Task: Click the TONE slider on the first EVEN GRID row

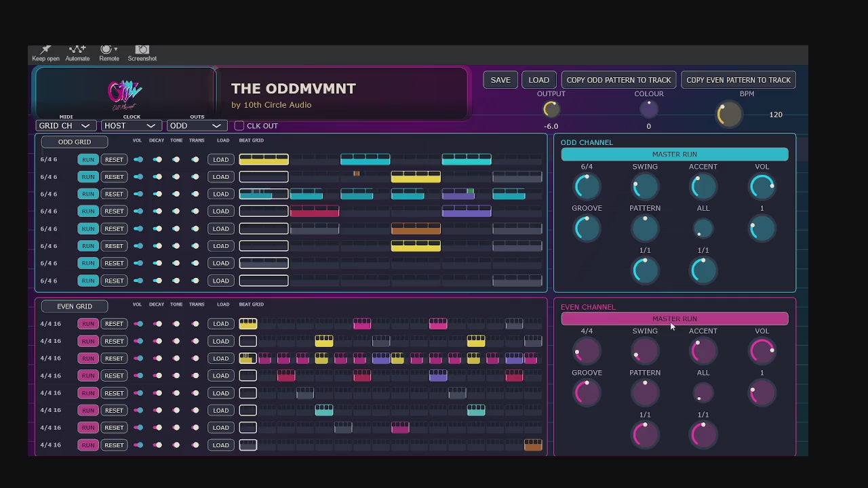Action: (x=176, y=324)
